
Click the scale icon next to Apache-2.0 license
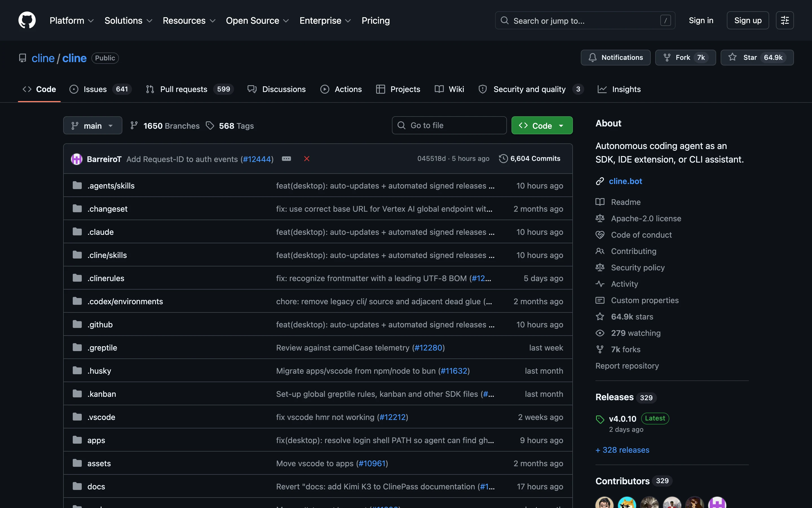pyautogui.click(x=600, y=218)
